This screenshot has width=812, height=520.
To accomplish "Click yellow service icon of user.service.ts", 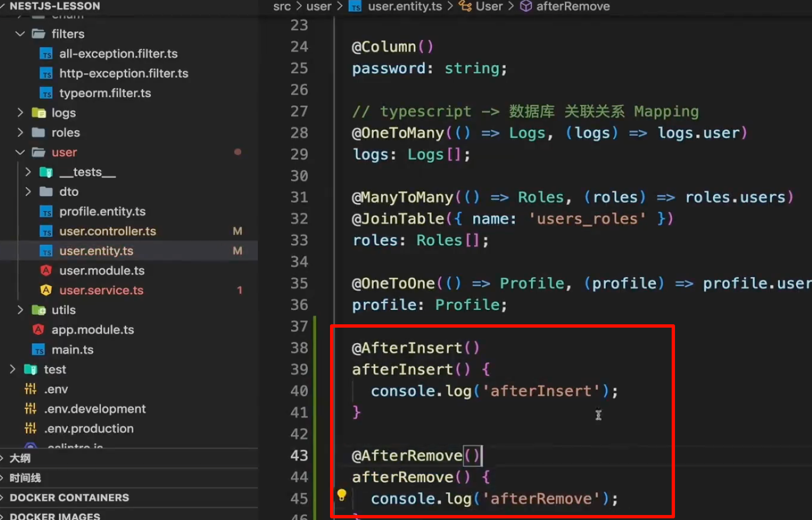I will tap(46, 290).
